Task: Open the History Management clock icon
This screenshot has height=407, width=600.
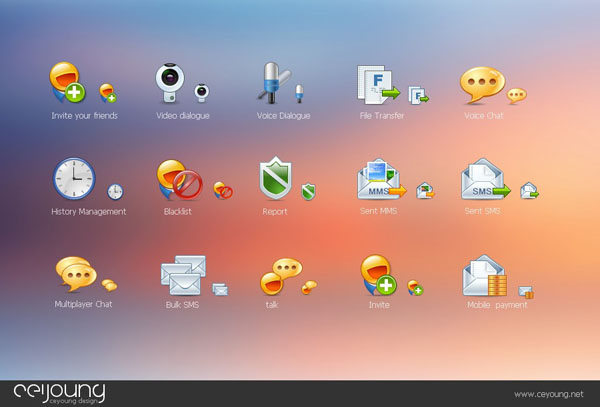Action: pyautogui.click(x=74, y=180)
